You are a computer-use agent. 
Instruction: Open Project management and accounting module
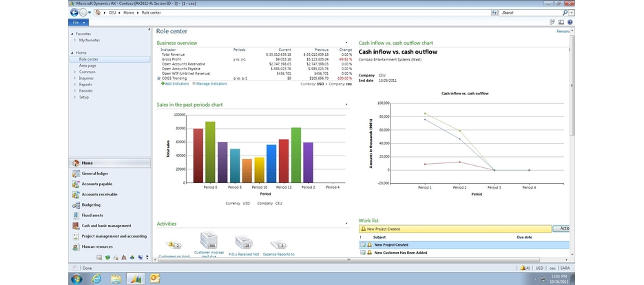110,236
